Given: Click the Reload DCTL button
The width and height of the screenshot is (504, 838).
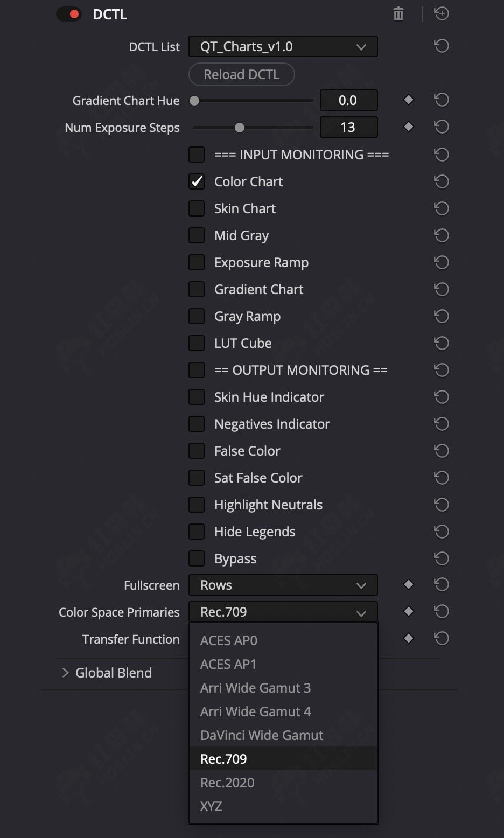Looking at the screenshot, I should coord(241,74).
